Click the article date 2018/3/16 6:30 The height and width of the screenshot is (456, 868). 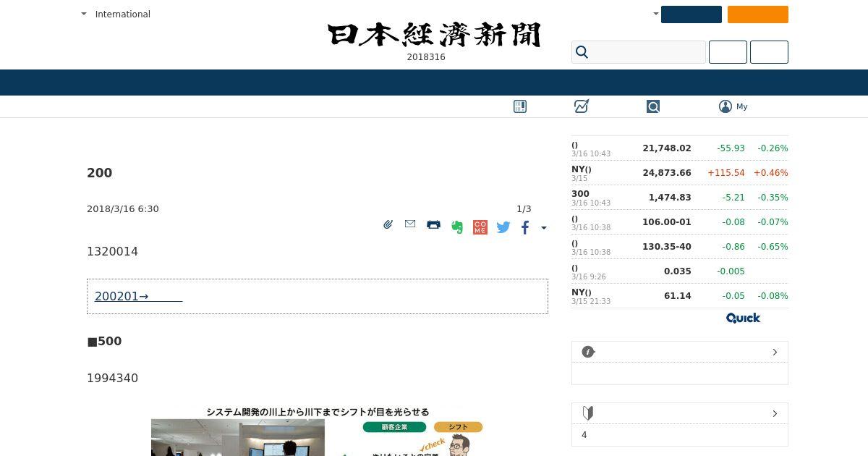(x=123, y=209)
